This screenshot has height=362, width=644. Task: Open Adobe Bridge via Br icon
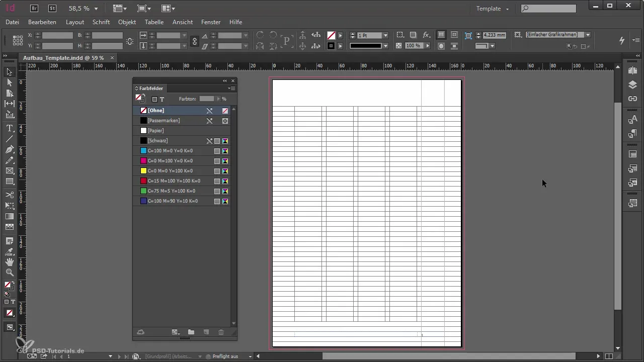click(35, 9)
